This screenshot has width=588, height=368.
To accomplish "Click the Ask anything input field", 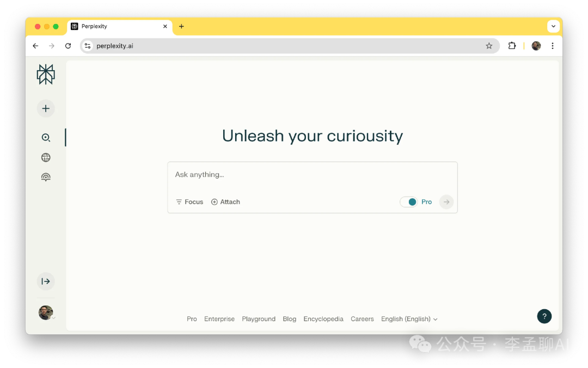I will [312, 175].
